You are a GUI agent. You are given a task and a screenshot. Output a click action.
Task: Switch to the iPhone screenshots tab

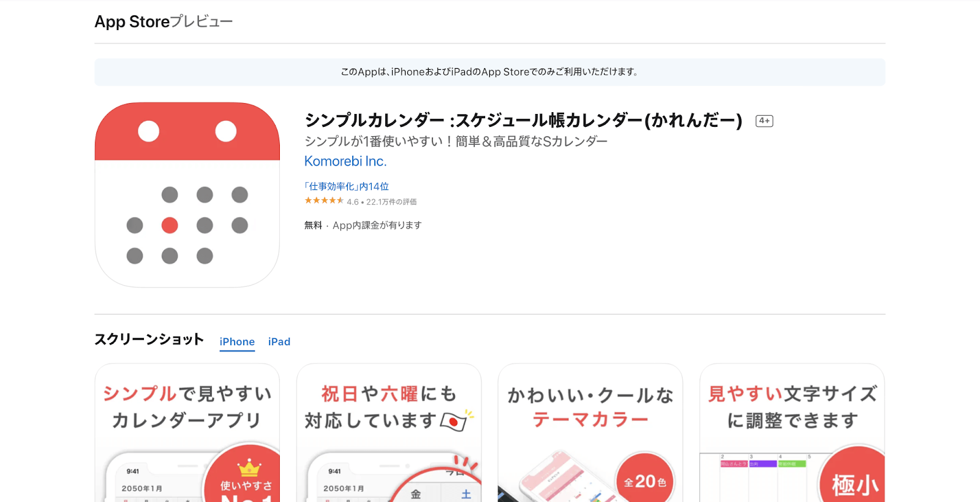coord(237,342)
